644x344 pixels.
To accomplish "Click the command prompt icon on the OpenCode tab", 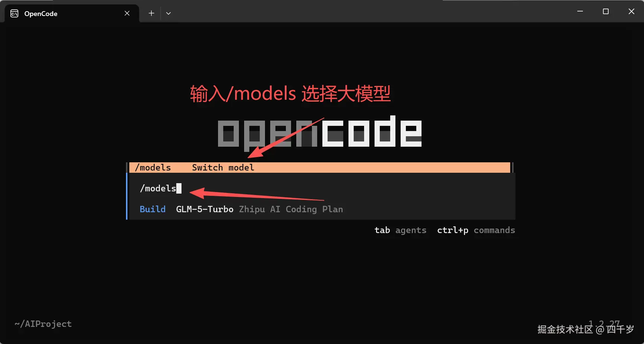I will [x=14, y=13].
